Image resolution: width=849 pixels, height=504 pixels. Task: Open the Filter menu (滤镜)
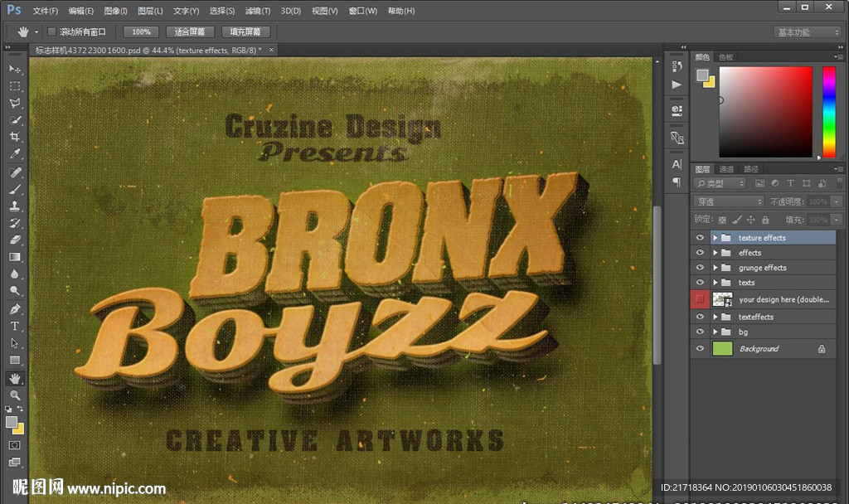point(258,11)
